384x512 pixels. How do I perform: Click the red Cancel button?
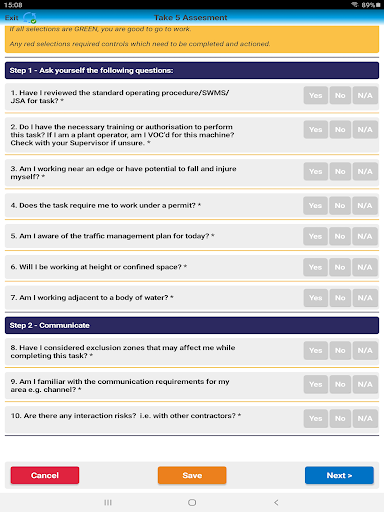pyautogui.click(x=45, y=475)
